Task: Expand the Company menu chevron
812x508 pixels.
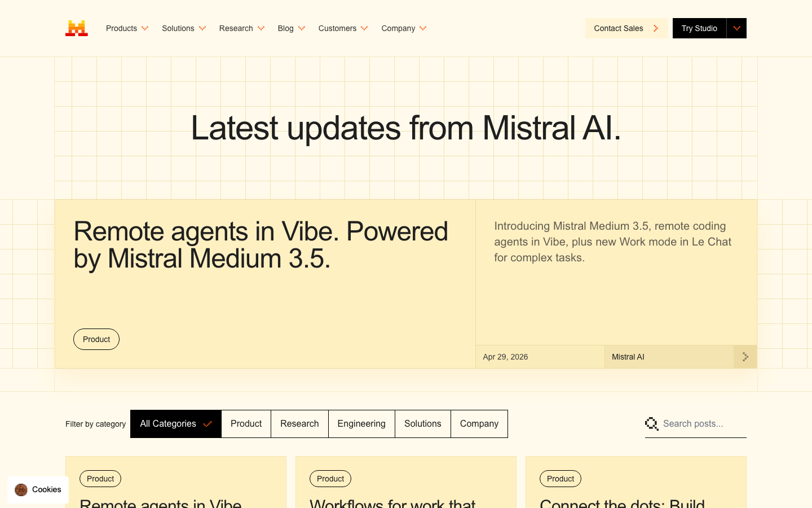Action: [x=423, y=28]
